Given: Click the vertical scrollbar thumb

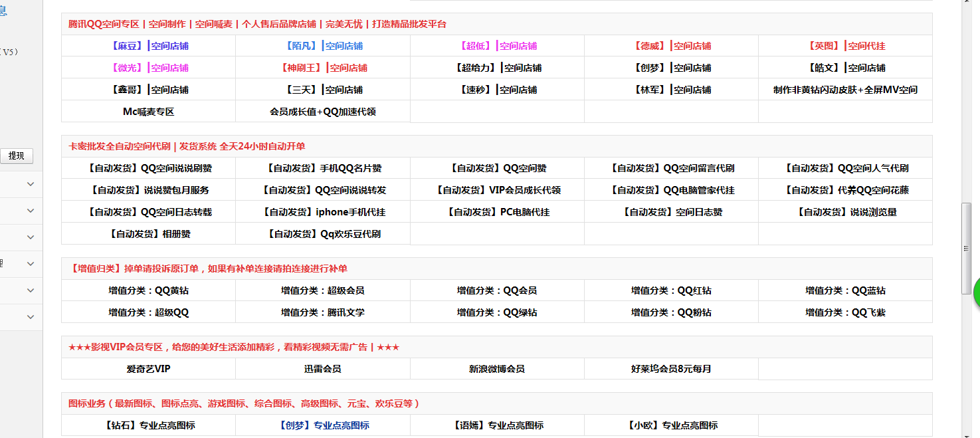Looking at the screenshot, I should coord(967,249).
